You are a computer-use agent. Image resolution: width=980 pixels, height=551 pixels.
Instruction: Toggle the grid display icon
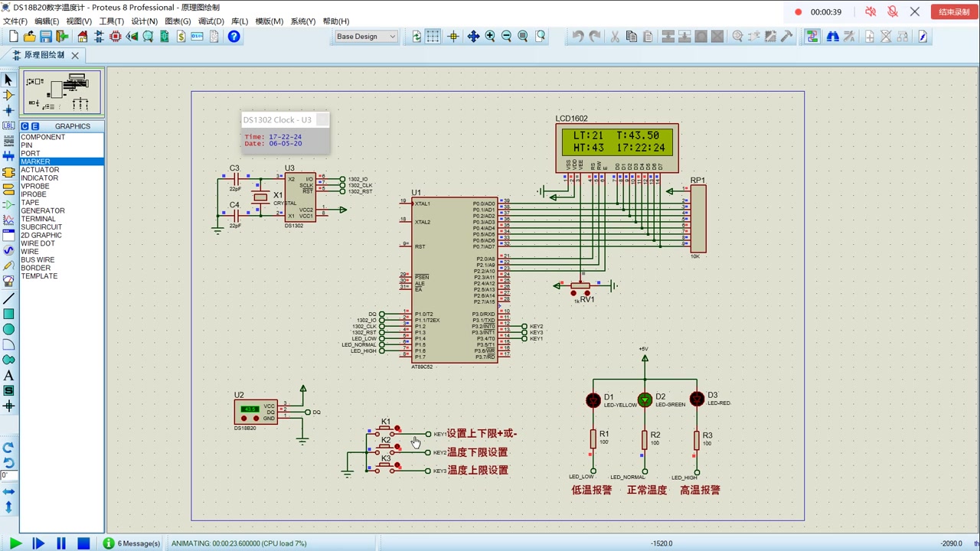[x=433, y=37]
